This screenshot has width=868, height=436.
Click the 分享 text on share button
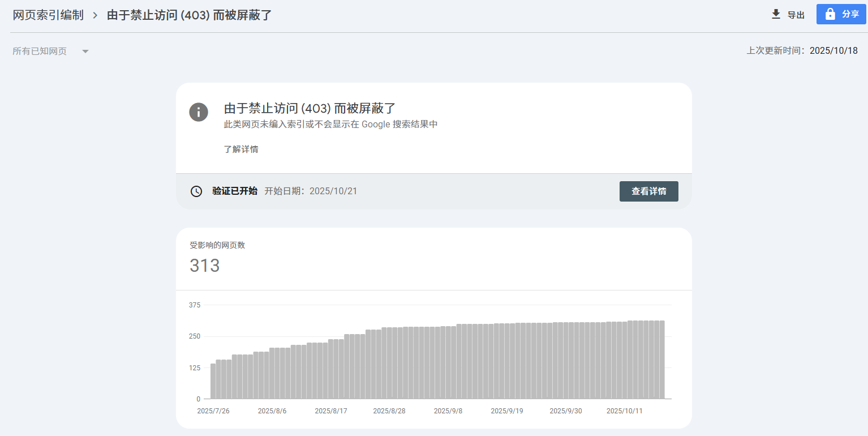click(x=850, y=14)
